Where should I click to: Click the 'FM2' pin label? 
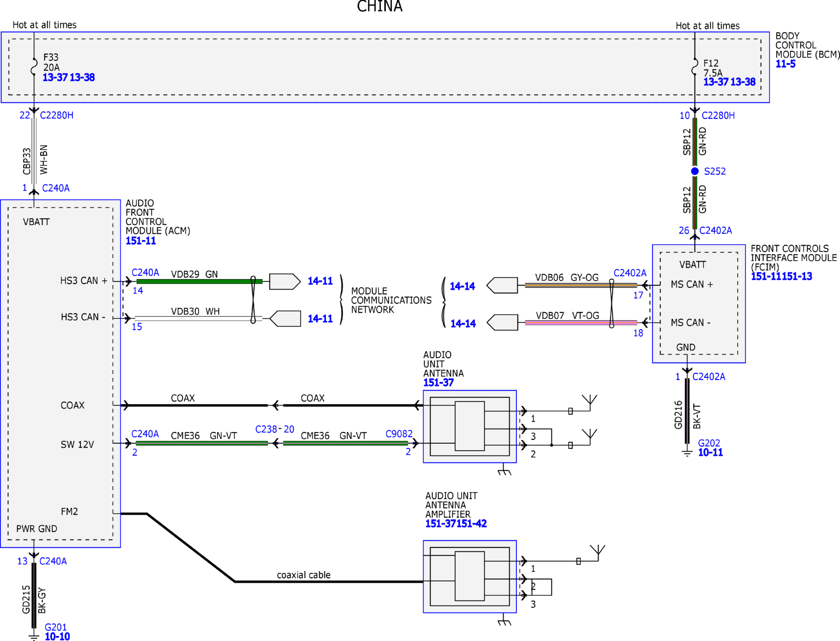point(69,512)
